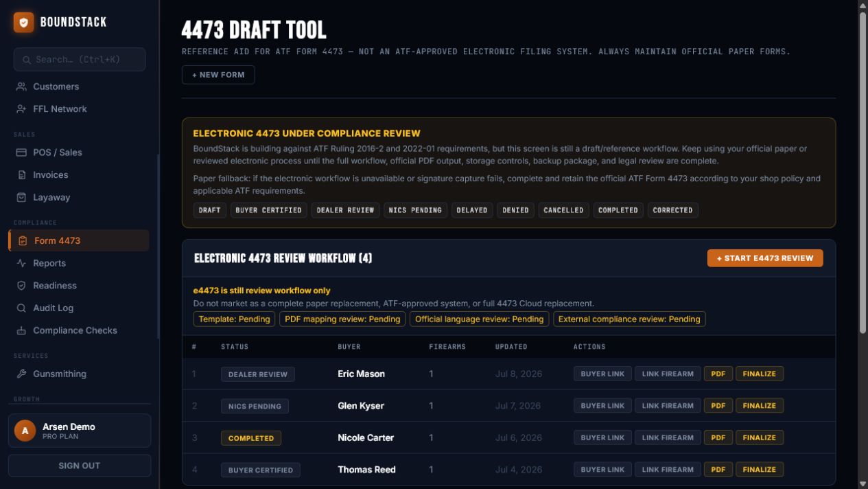868x489 pixels.
Task: Click the Gunsmithing wrench icon
Action: (21, 374)
